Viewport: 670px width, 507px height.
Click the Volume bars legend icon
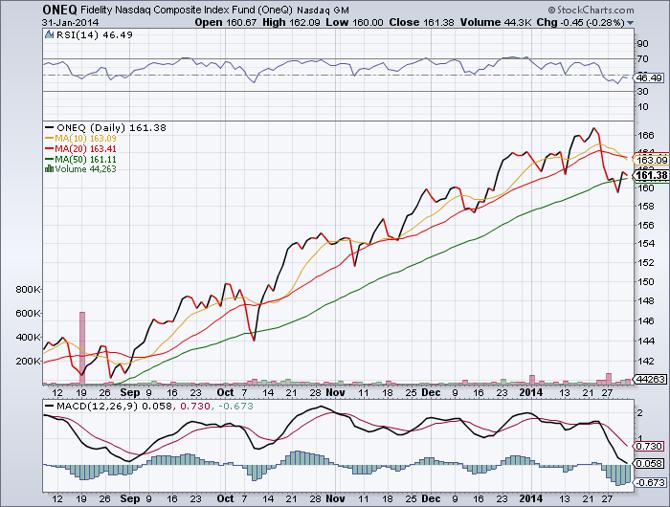(49, 169)
